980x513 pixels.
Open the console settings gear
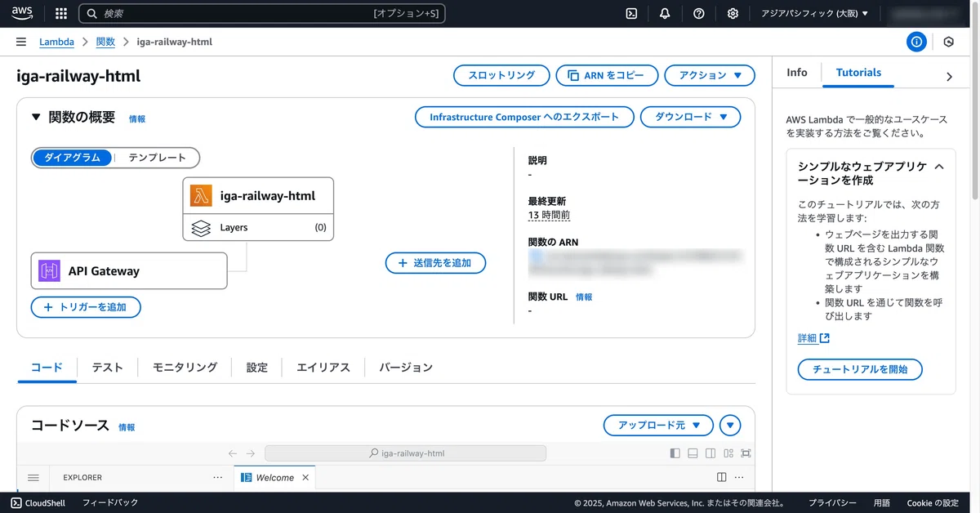coord(733,13)
